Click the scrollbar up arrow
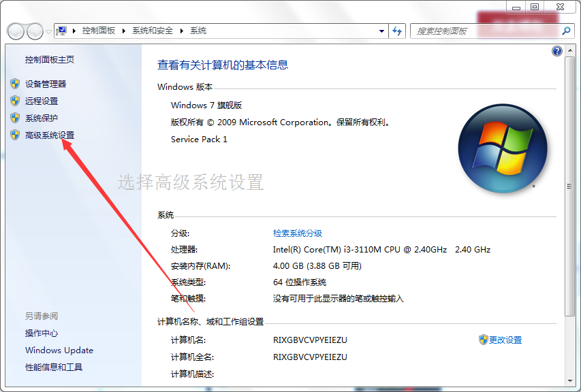This screenshot has width=581, height=392. pos(569,50)
